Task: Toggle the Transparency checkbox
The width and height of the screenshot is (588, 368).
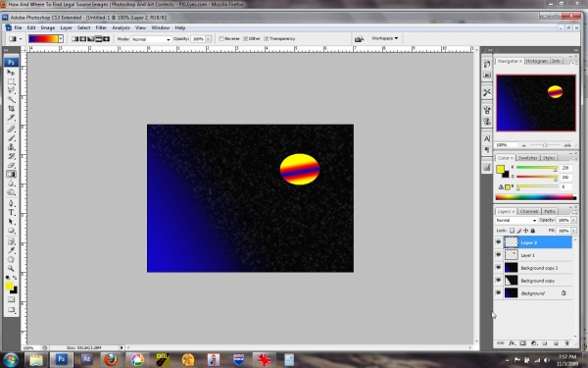Action: pos(267,38)
